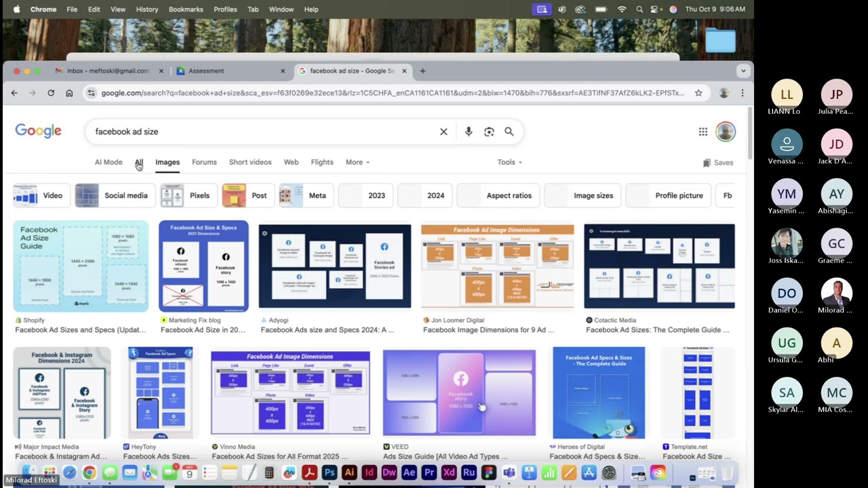Clear the search box with the X icon
This screenshot has width=868, height=488.
(x=443, y=131)
